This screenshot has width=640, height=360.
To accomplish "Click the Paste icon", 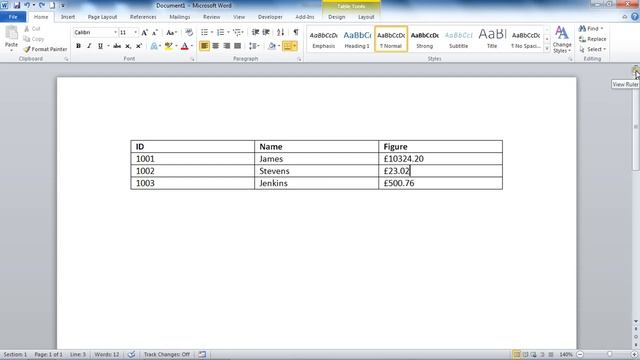I will (x=11, y=33).
